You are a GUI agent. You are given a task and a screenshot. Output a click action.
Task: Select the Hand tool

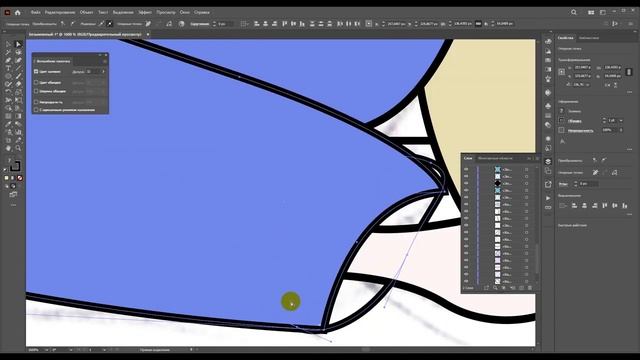click(8, 148)
